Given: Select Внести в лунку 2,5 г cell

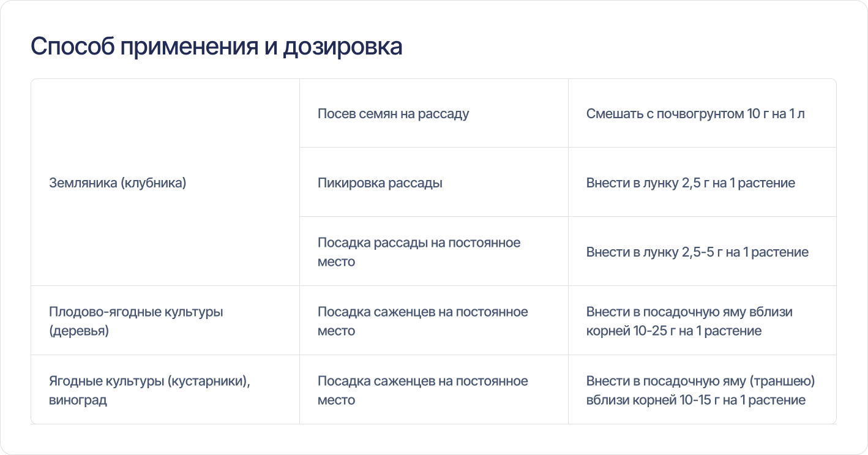Looking at the screenshot, I should tap(702, 182).
